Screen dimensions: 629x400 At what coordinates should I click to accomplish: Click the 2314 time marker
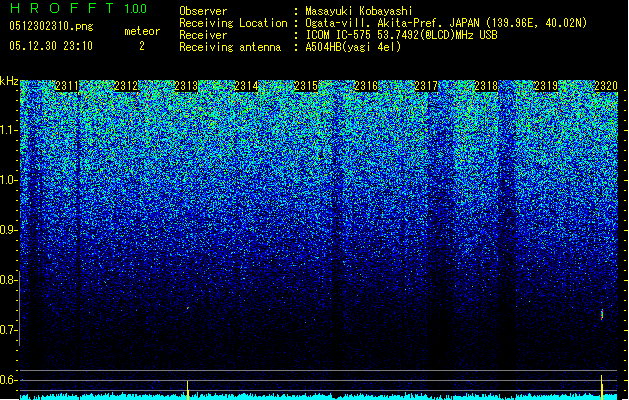pos(246,86)
